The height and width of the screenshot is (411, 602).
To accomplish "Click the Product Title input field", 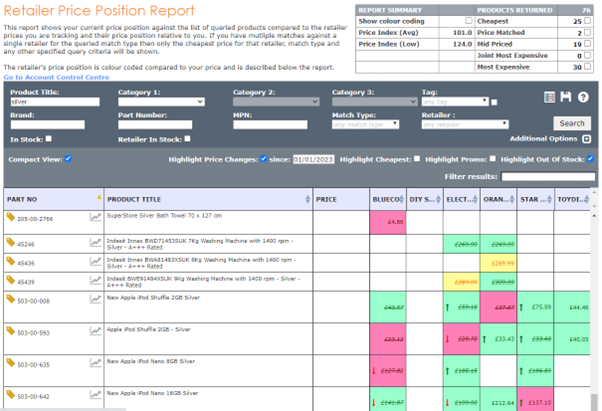I will tap(55, 102).
